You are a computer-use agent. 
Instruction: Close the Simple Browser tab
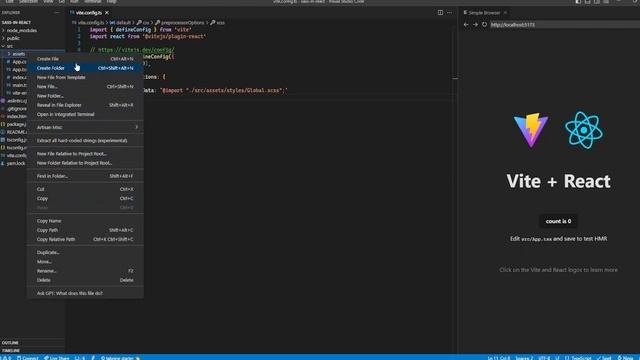point(505,13)
